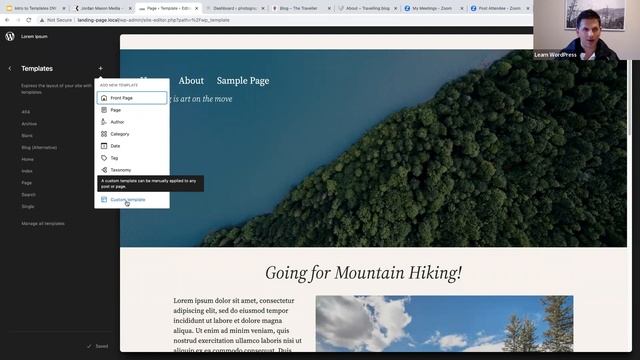640x360 pixels.
Task: Choose the Tag template menu option
Action: [132, 158]
